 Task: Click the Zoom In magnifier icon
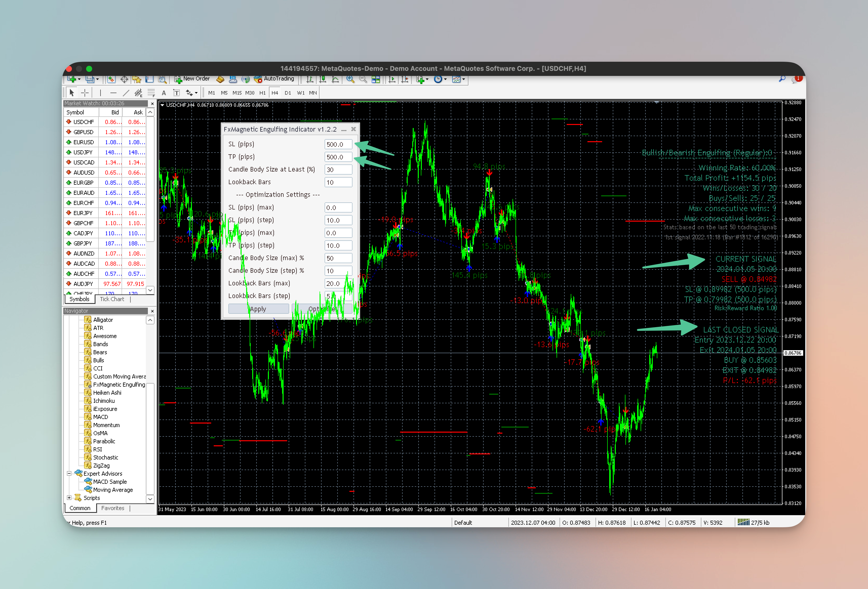click(350, 79)
